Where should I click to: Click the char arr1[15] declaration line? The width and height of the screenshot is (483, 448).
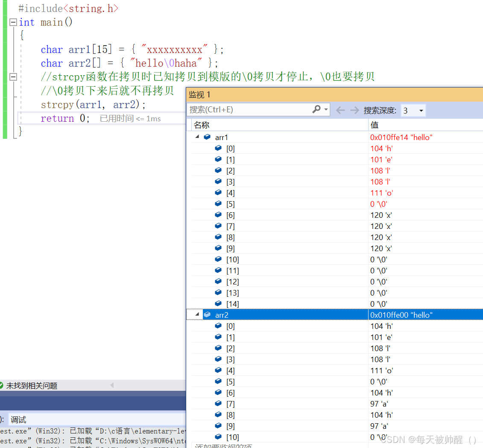pos(132,49)
